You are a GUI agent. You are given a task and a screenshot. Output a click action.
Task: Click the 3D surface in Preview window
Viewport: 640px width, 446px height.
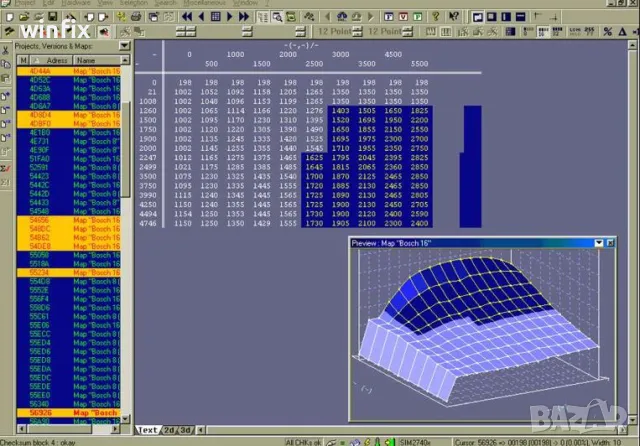[x=478, y=322]
